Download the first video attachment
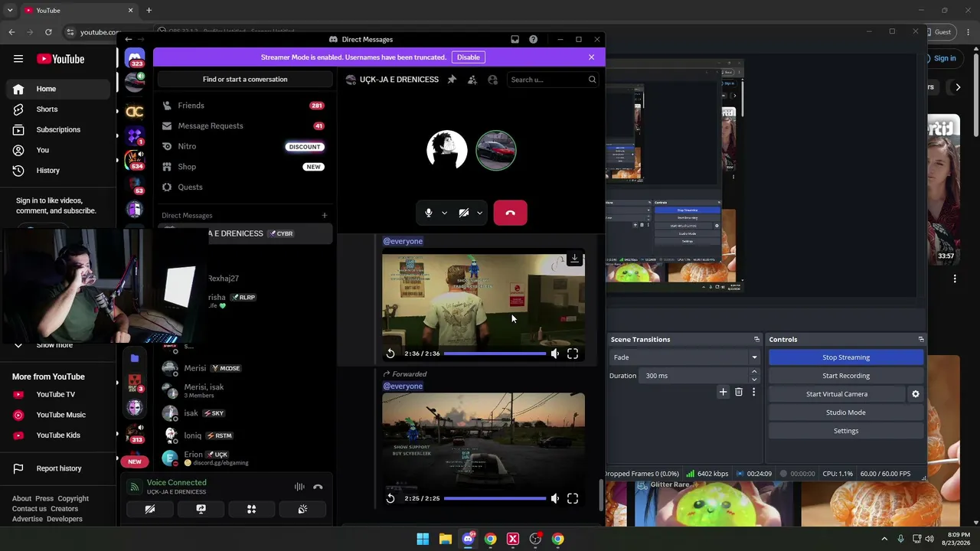The height and width of the screenshot is (551, 980). 574,259
